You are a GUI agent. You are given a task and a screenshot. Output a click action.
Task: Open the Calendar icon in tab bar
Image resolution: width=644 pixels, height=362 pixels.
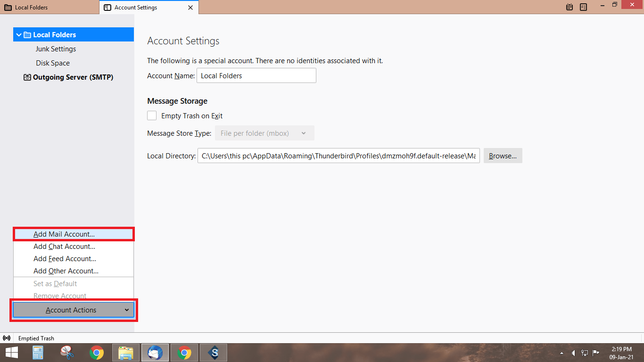570,7
